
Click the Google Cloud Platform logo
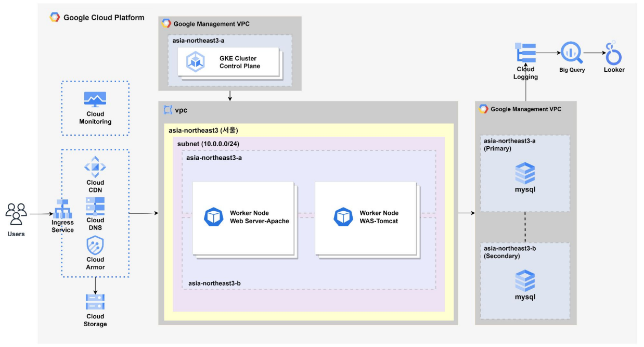coord(55,18)
